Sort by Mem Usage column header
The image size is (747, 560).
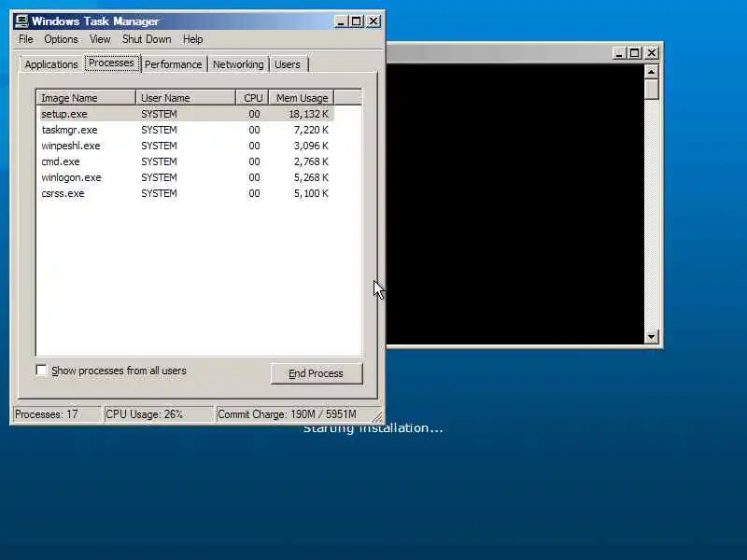[302, 98]
